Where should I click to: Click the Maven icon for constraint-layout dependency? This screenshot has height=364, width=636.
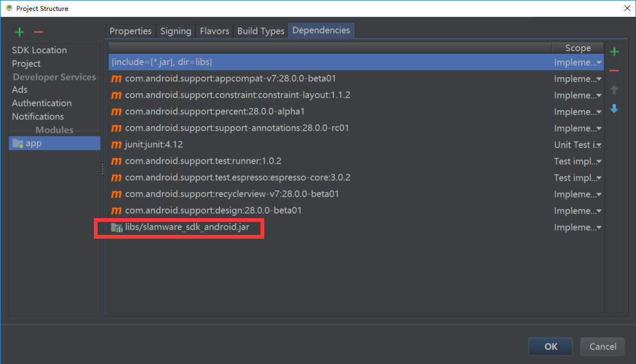pyautogui.click(x=117, y=95)
